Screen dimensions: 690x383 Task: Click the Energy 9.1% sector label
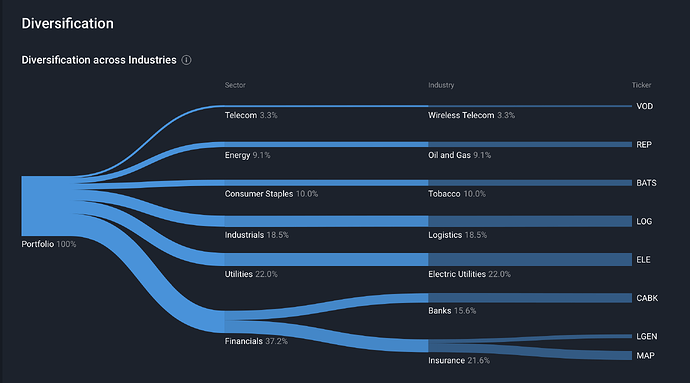click(247, 155)
